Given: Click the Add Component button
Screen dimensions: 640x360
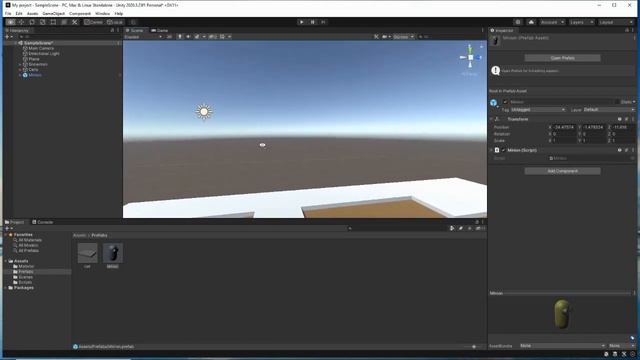Looking at the screenshot, I should pyautogui.click(x=562, y=171).
